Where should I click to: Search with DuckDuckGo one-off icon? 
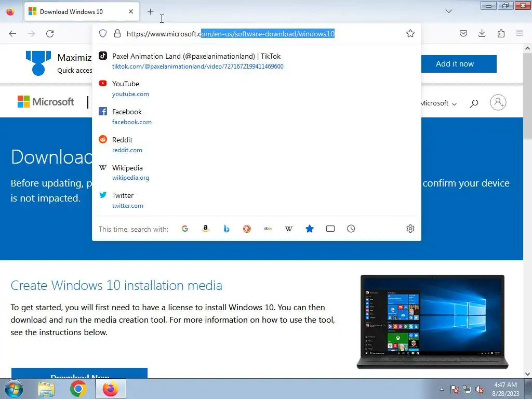247,229
